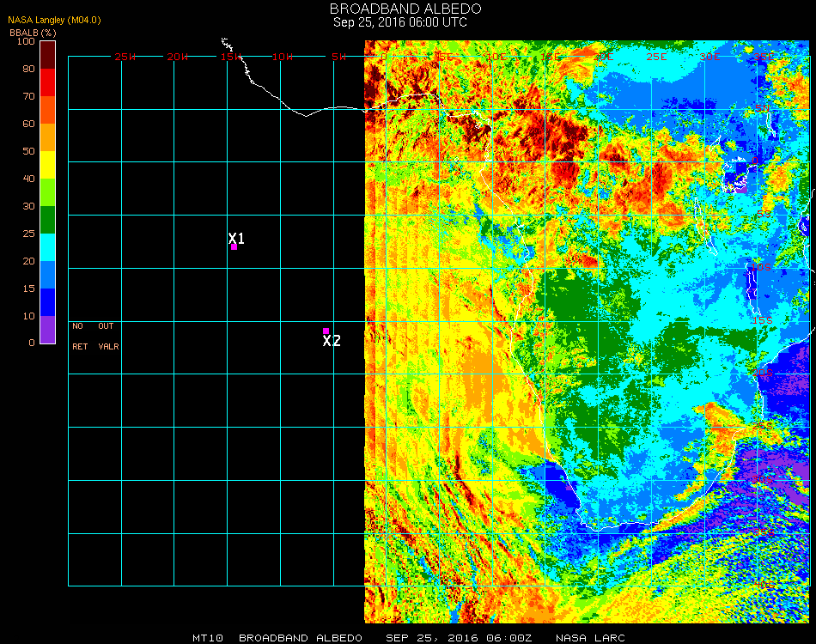Select the 10W longitude axis label

click(283, 57)
